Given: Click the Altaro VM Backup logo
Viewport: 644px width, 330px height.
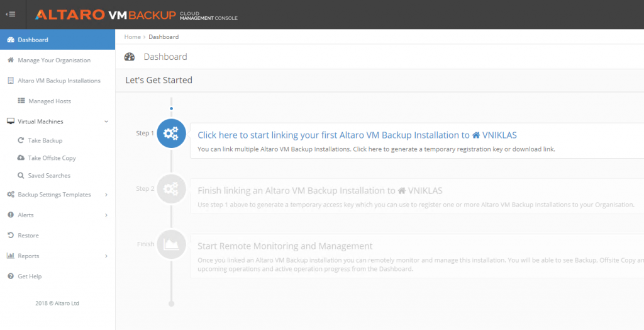Looking at the screenshot, I should [x=106, y=15].
